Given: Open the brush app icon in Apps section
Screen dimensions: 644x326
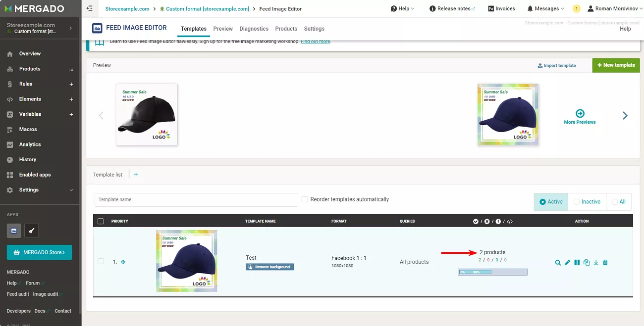Looking at the screenshot, I should point(31,231).
